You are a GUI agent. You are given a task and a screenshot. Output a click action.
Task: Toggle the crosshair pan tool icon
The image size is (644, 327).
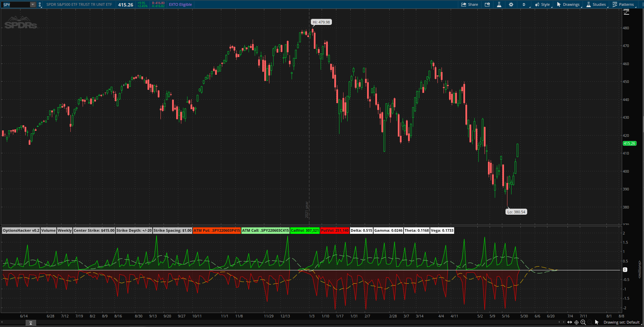pos(576,322)
